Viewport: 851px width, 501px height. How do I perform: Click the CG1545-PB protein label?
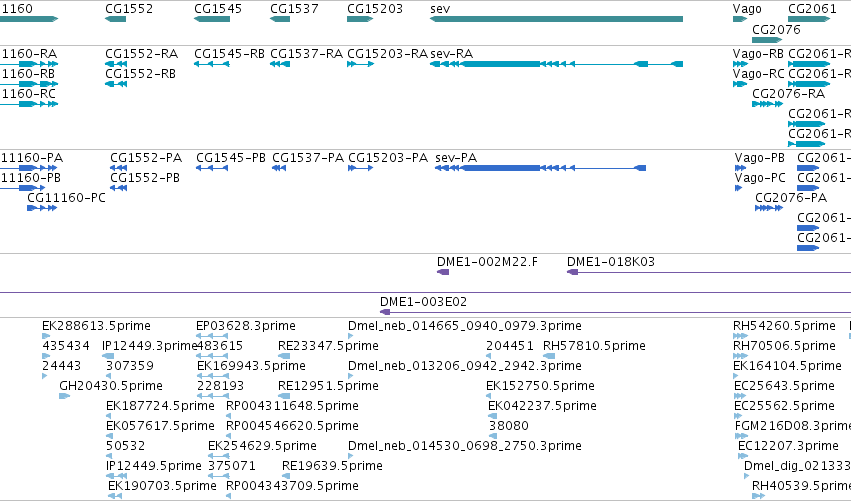pyautogui.click(x=231, y=158)
